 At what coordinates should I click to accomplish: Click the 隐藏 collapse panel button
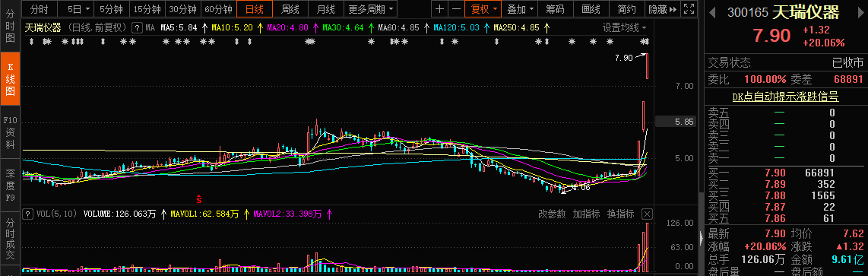point(662,9)
